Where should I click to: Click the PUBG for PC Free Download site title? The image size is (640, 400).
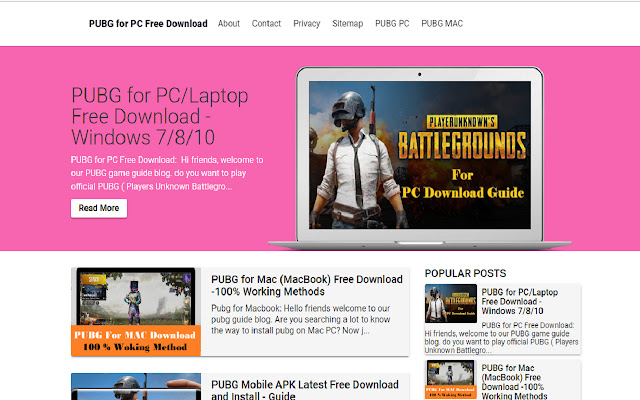pyautogui.click(x=148, y=24)
